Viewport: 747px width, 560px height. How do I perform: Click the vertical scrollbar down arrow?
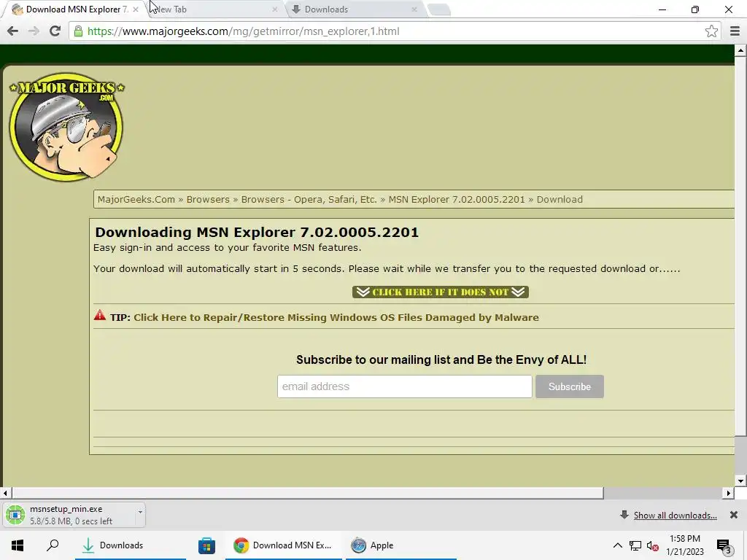click(740, 481)
